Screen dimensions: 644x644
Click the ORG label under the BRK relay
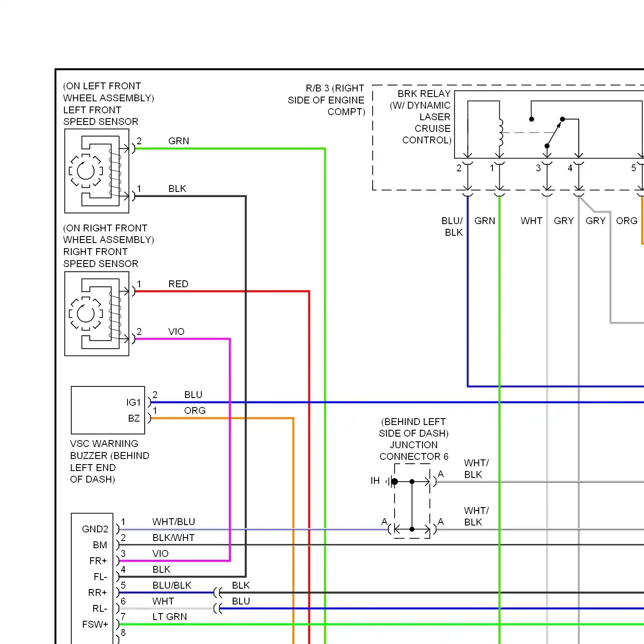coord(627,221)
